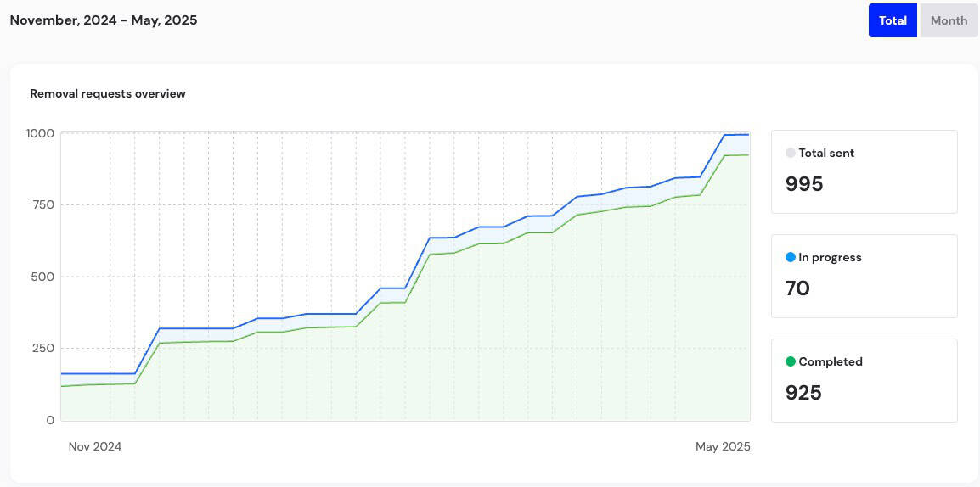Click the 750 y-axis label
Screen dimensions: 980x487
pyautogui.click(x=42, y=204)
